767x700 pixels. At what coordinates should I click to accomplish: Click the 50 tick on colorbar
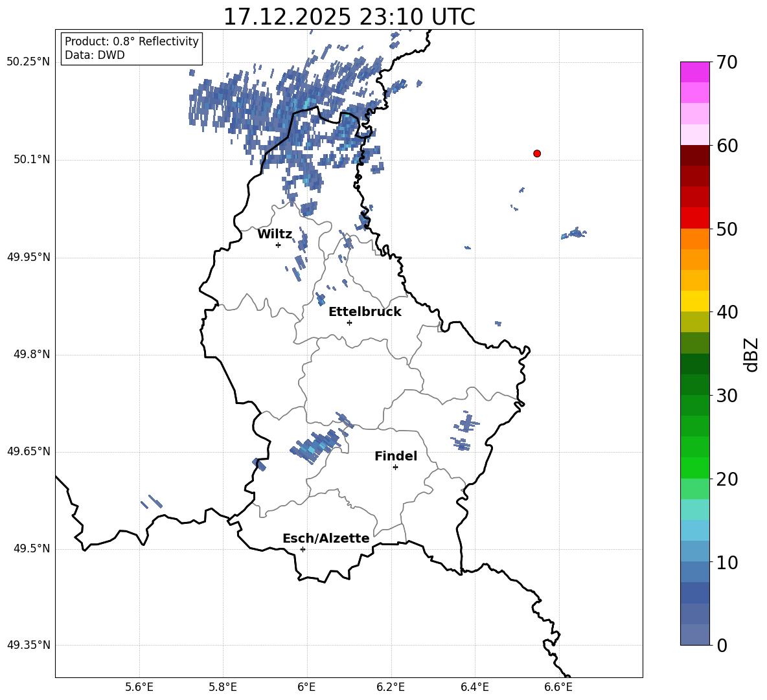click(727, 229)
